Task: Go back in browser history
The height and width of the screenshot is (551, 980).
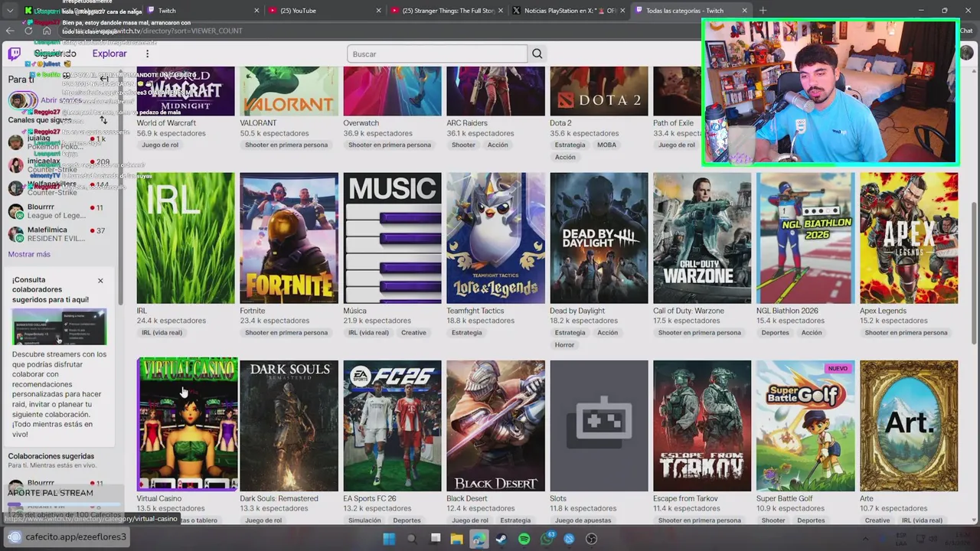Action: click(9, 31)
